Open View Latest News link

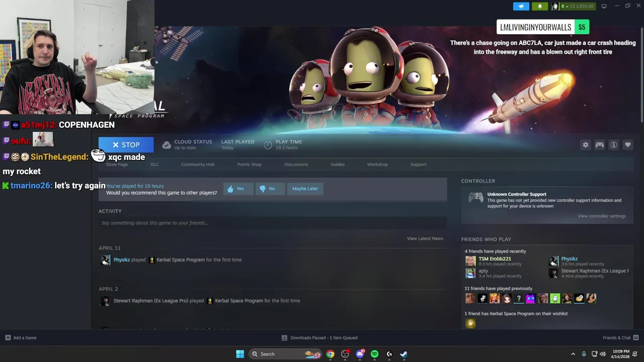click(x=425, y=238)
